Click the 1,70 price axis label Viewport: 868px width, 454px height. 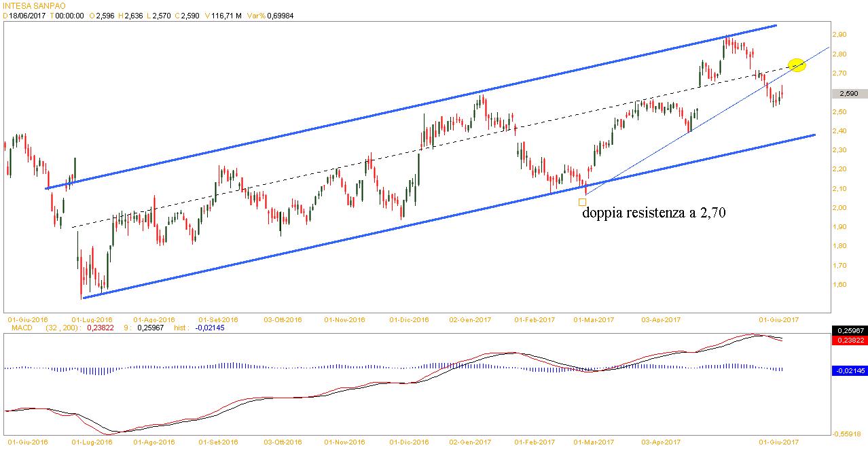coord(838,266)
